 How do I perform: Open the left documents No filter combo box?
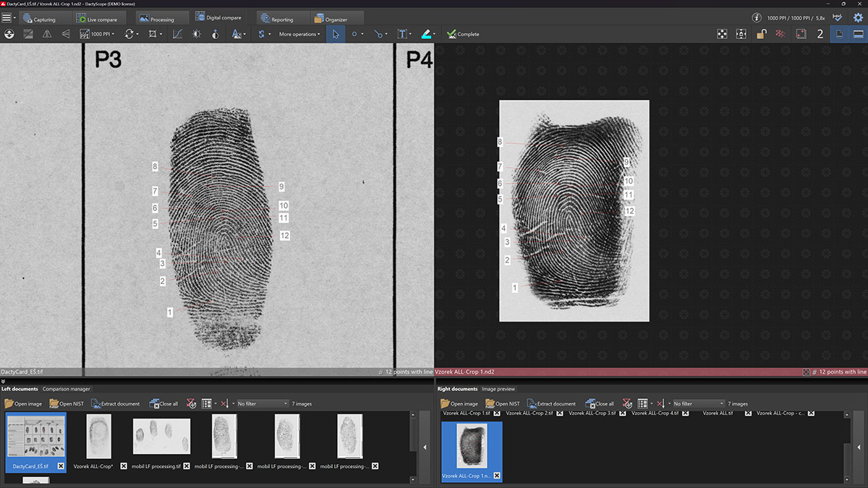click(262, 403)
